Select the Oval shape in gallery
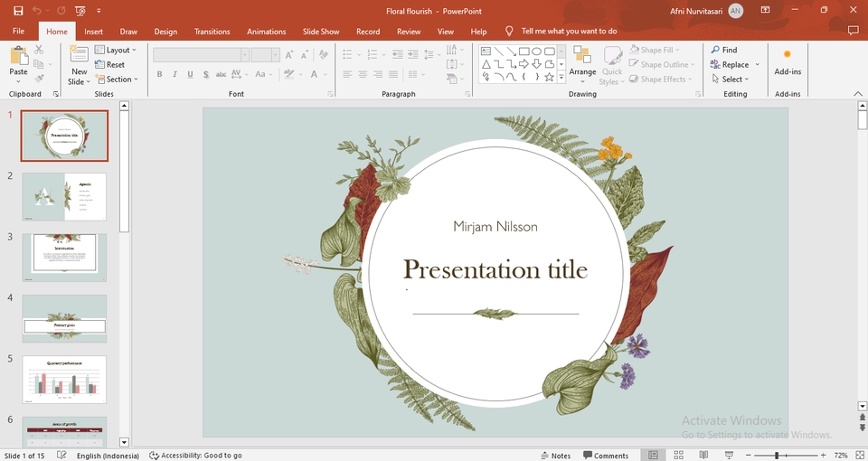The width and height of the screenshot is (868, 461). pyautogui.click(x=536, y=51)
